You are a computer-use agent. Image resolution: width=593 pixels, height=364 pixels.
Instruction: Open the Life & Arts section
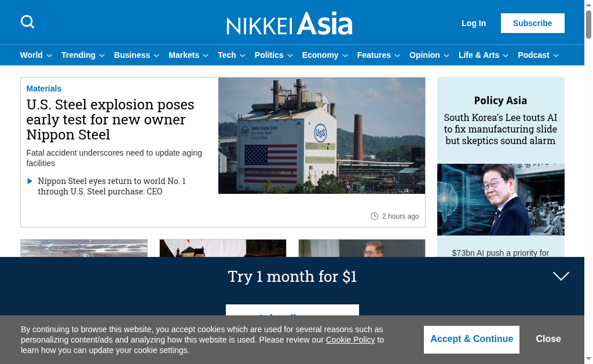pos(479,55)
